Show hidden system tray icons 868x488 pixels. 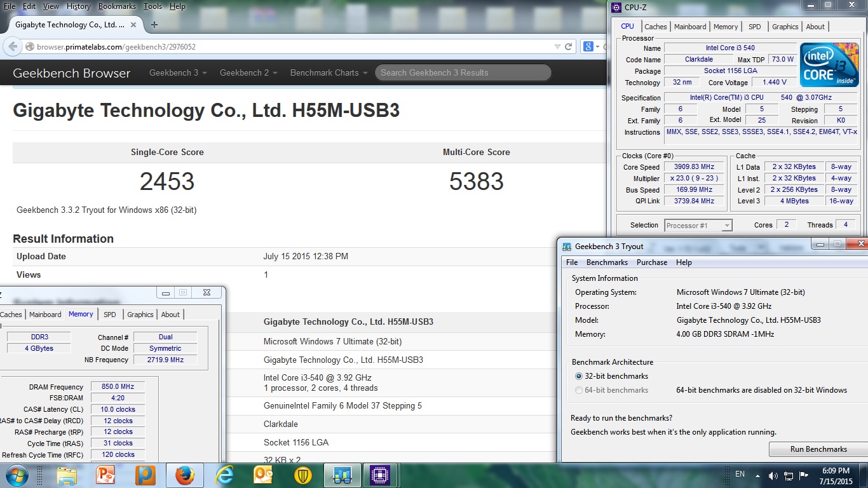[x=758, y=475]
